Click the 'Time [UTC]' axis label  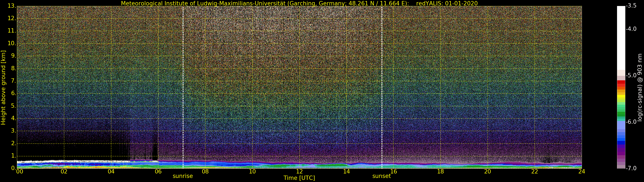pyautogui.click(x=299, y=178)
